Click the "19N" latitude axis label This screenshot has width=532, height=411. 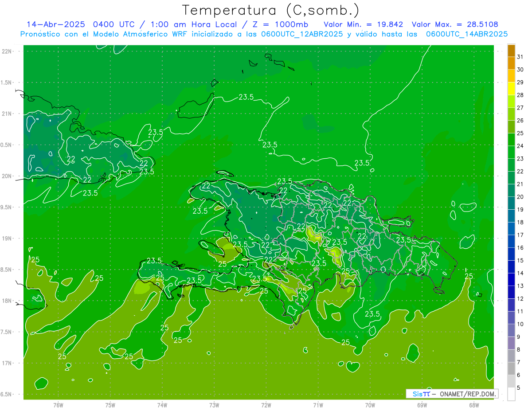tap(7, 239)
